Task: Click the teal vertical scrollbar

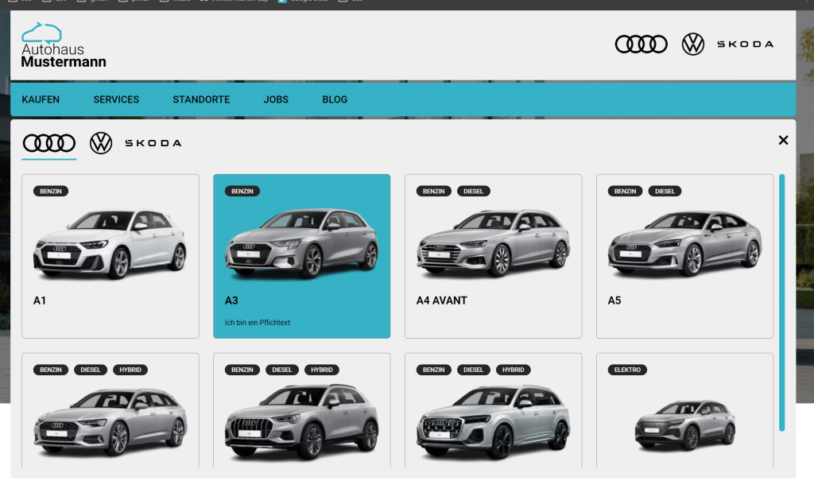Action: pos(782,302)
